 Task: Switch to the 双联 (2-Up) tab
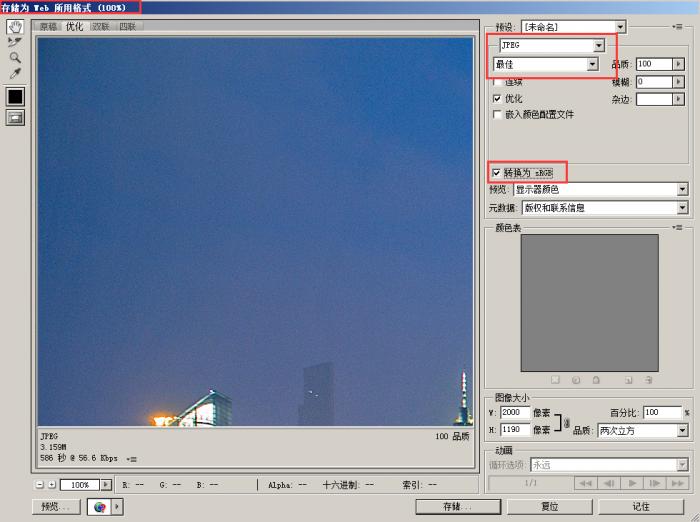click(100, 27)
